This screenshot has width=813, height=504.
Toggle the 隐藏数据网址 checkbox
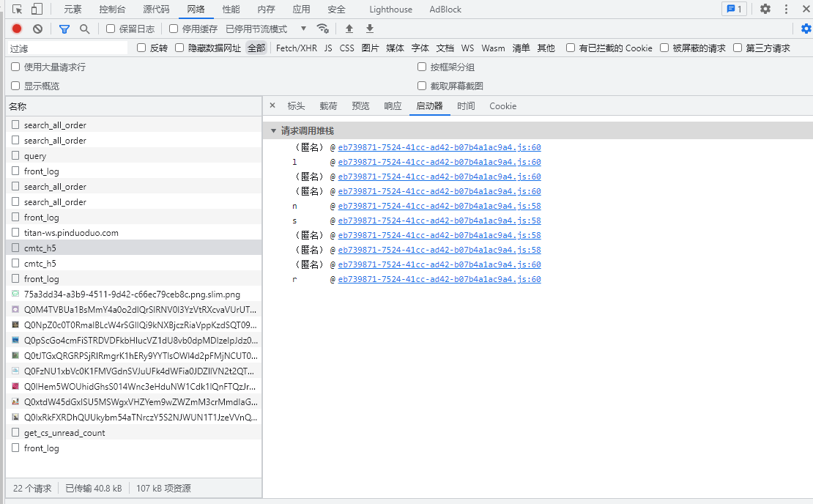coord(179,48)
